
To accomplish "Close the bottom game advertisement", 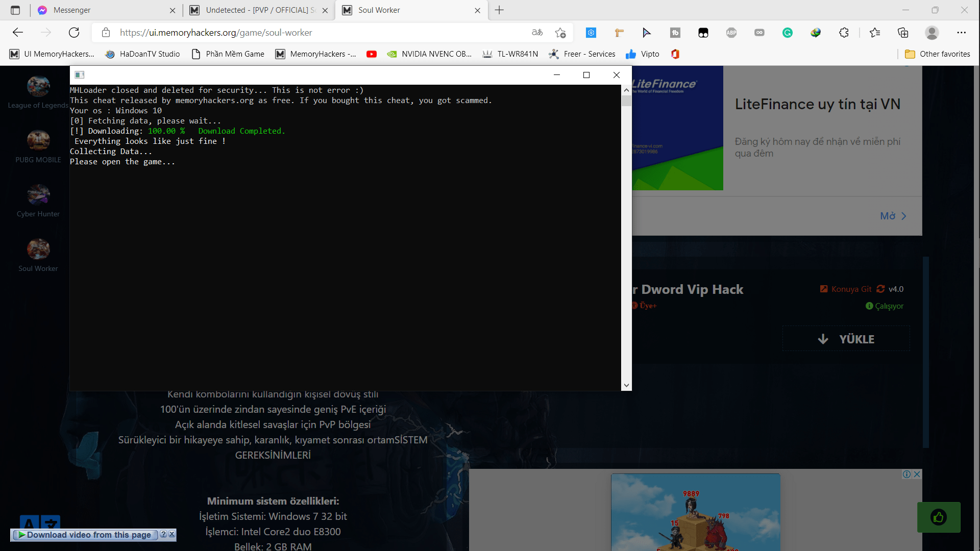I will 917,474.
